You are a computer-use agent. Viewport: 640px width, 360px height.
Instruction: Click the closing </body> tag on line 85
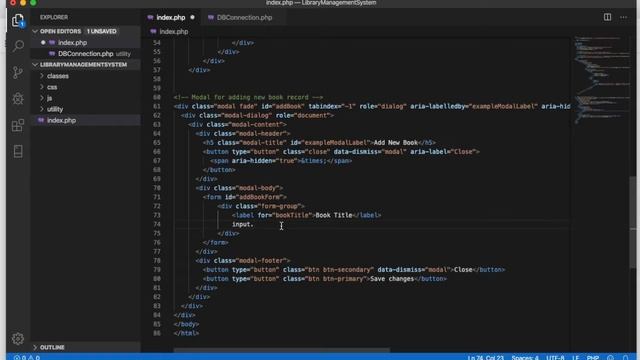pyautogui.click(x=186, y=324)
